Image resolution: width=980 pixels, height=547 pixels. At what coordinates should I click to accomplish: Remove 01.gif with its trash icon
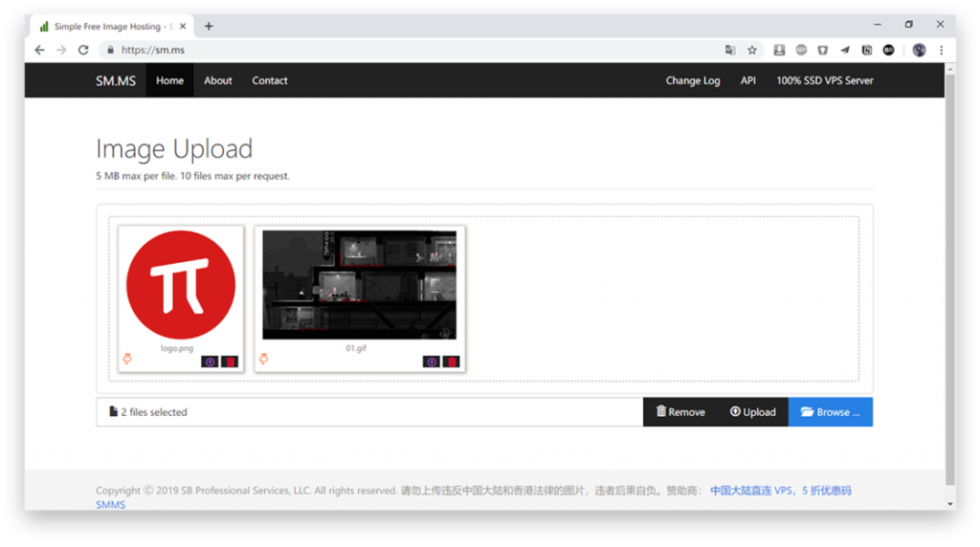coord(452,361)
